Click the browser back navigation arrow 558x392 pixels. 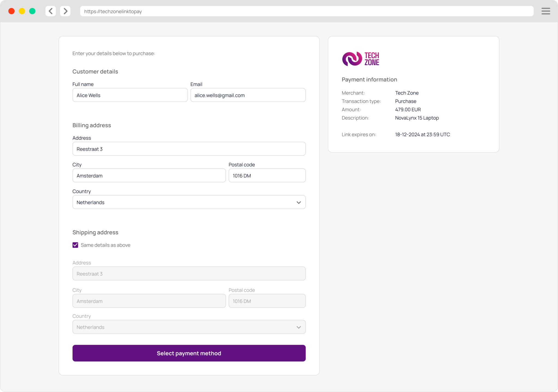click(x=50, y=11)
